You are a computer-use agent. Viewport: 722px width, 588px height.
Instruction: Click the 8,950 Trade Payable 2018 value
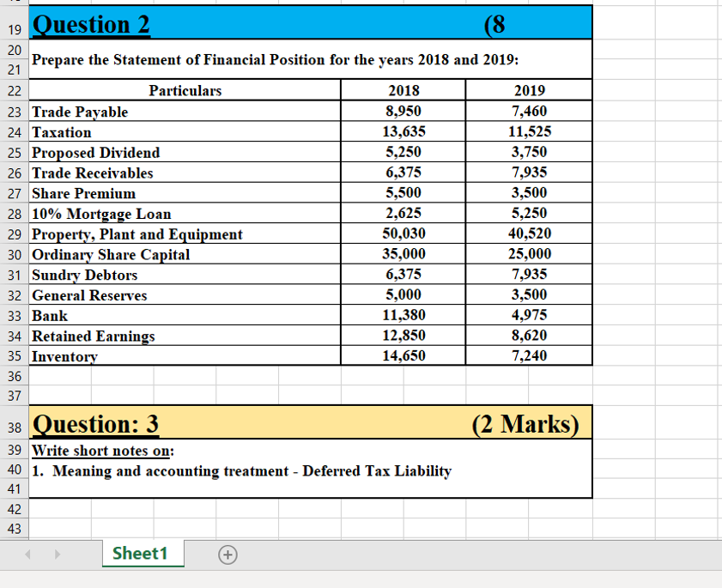pos(403,111)
